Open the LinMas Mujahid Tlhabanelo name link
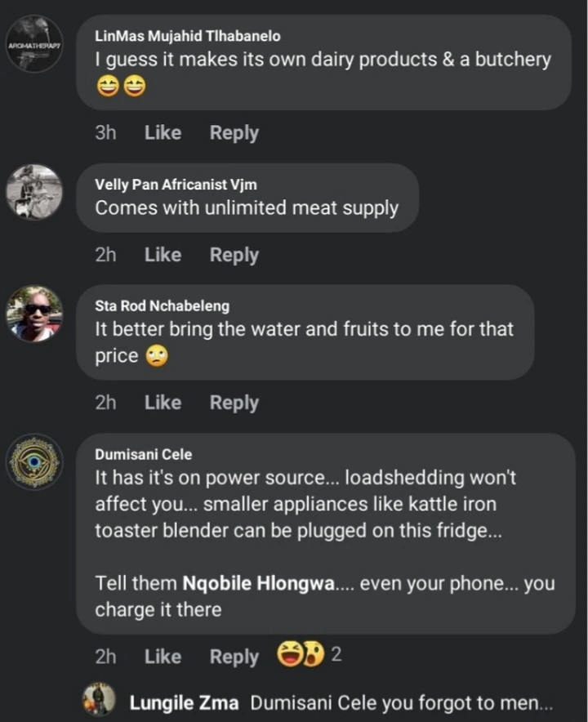 click(x=187, y=36)
